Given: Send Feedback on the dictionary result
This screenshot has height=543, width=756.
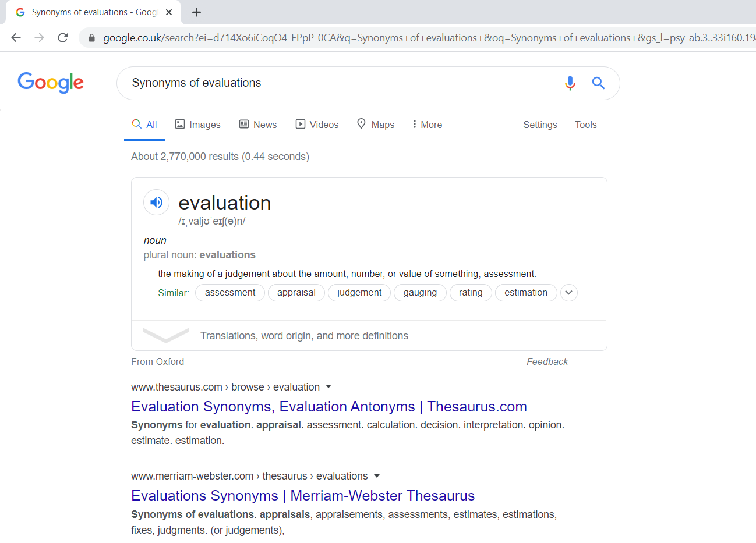Looking at the screenshot, I should coord(547,361).
